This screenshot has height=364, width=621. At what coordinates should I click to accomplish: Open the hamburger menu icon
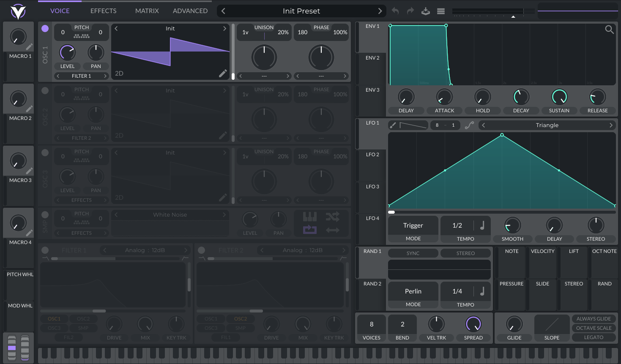coord(441,11)
